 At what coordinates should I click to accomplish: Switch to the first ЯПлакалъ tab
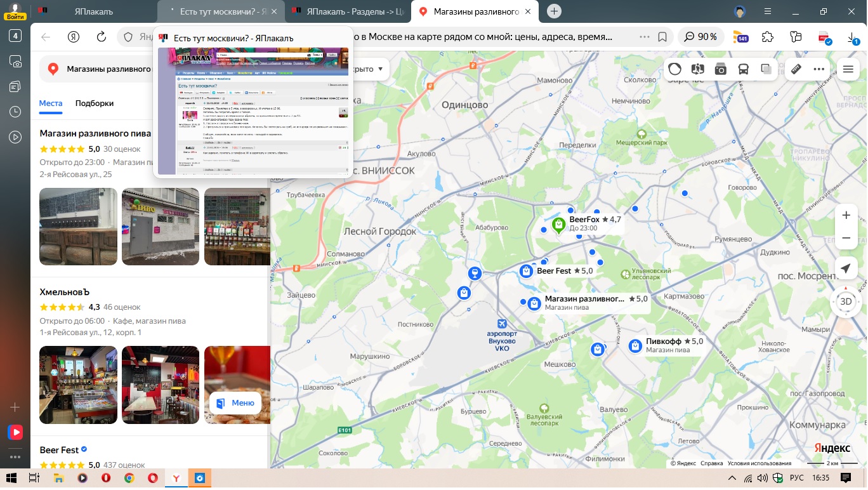pos(93,11)
